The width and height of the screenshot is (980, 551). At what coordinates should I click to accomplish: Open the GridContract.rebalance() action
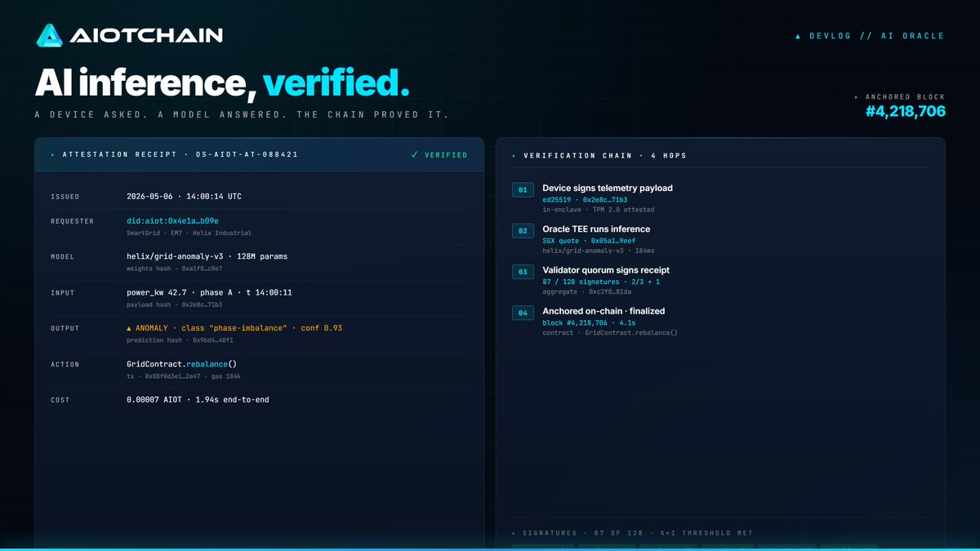coord(181,364)
